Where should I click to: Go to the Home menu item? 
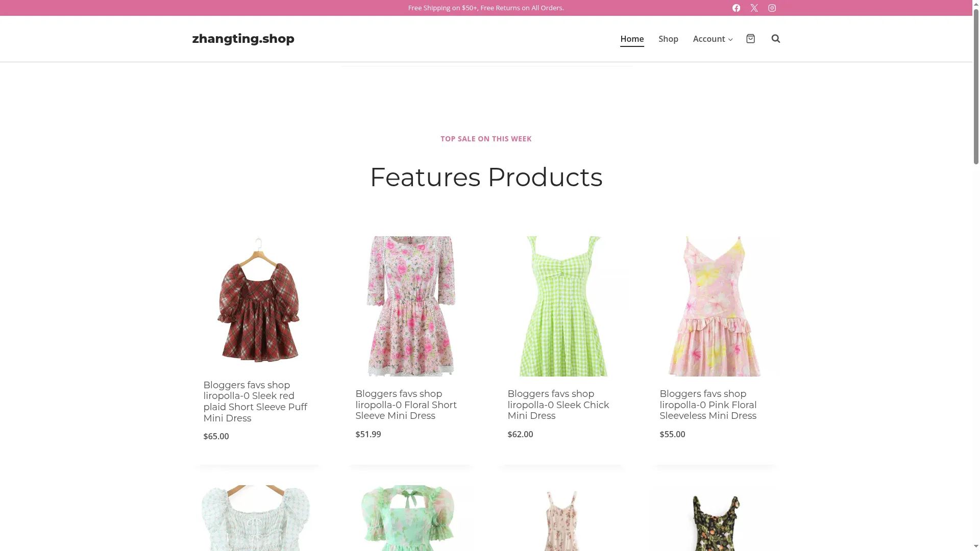click(x=632, y=39)
